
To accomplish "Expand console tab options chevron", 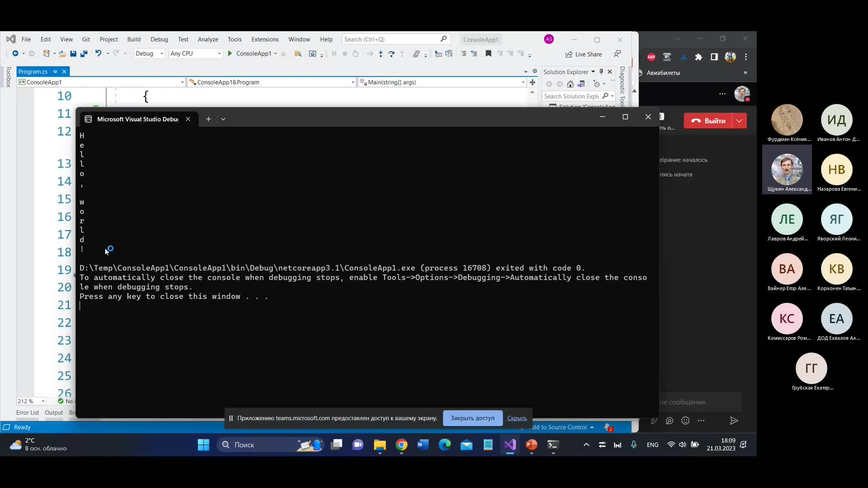I will pyautogui.click(x=223, y=119).
